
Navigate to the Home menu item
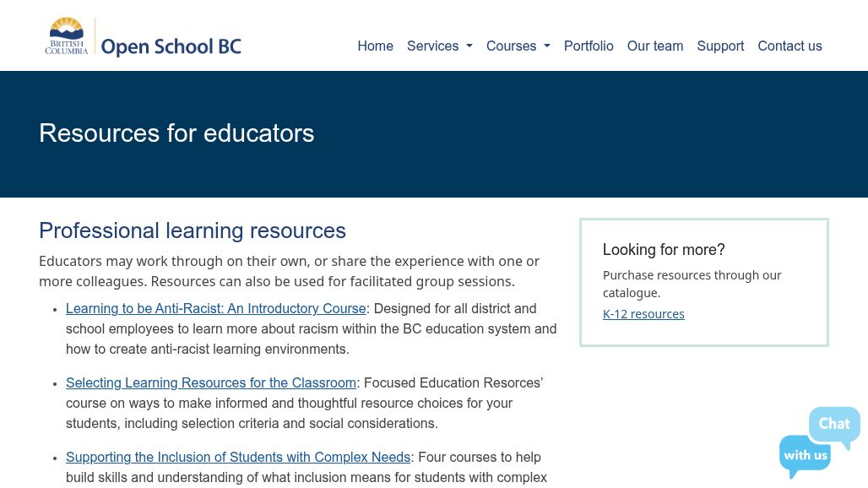click(x=375, y=46)
